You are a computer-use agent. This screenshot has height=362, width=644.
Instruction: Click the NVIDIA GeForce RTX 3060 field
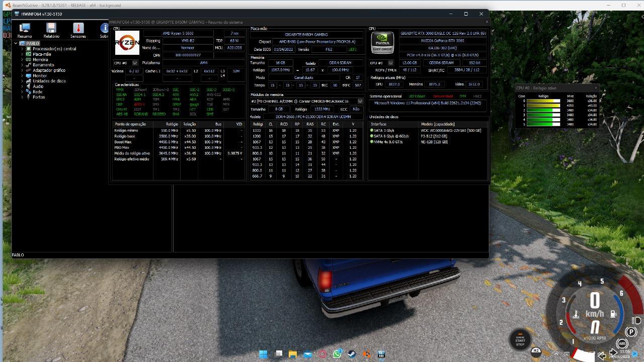pyautogui.click(x=443, y=41)
